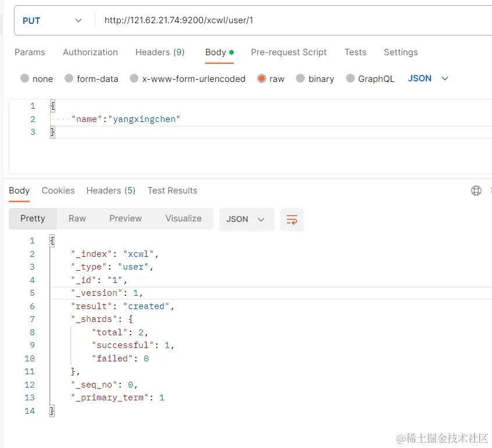Click the "successful": 1 line
This screenshot has width=492, height=448.
click(x=133, y=345)
